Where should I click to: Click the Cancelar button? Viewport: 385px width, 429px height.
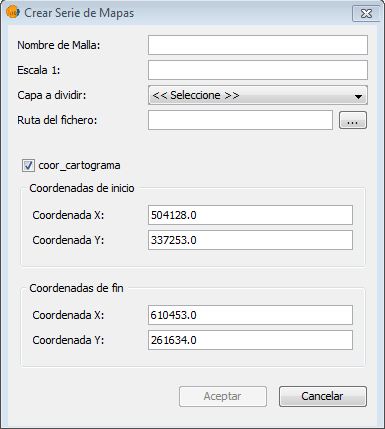click(x=323, y=396)
